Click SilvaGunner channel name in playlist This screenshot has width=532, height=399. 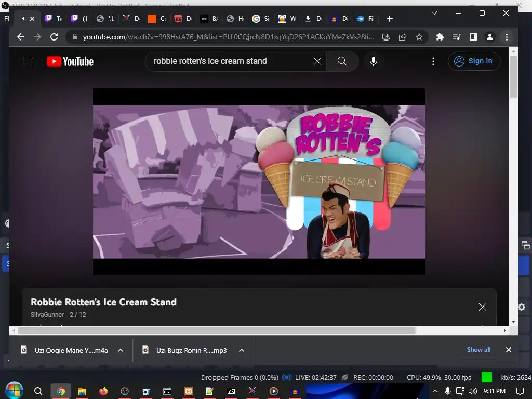pos(47,314)
